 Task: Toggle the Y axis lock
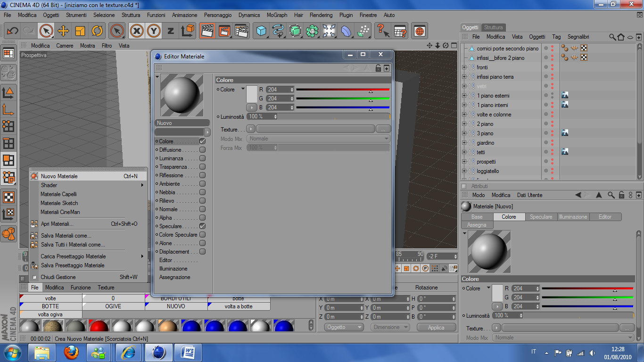(154, 31)
